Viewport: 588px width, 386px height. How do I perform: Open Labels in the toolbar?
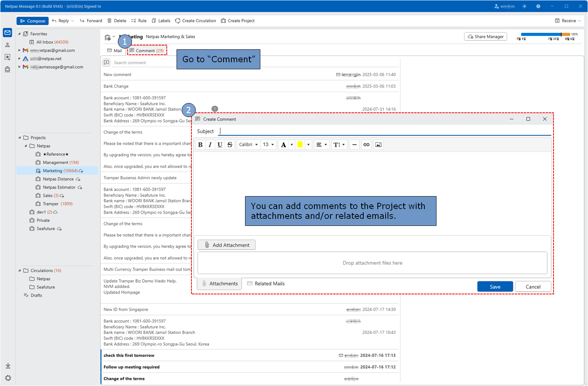pos(161,21)
